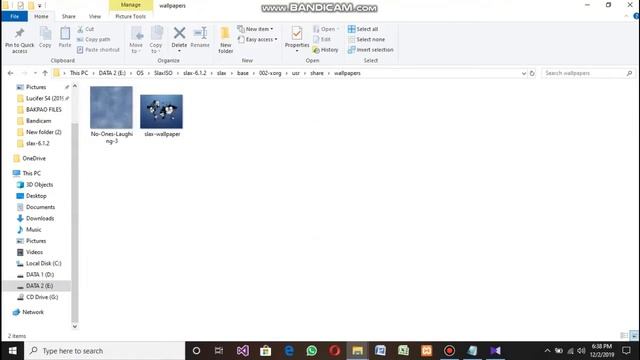Image resolution: width=640 pixels, height=360 pixels.
Task: Open Microsoft Edge from taskbar
Action: [289, 351]
